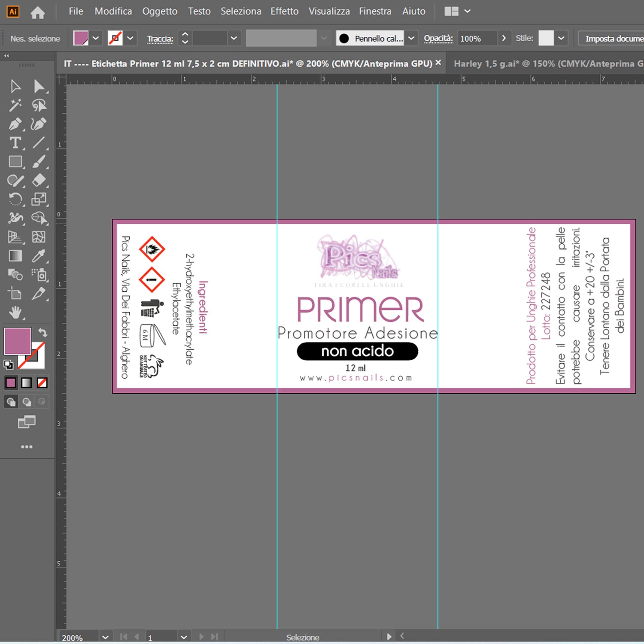Set paint mode to Gradient

(x=27, y=383)
